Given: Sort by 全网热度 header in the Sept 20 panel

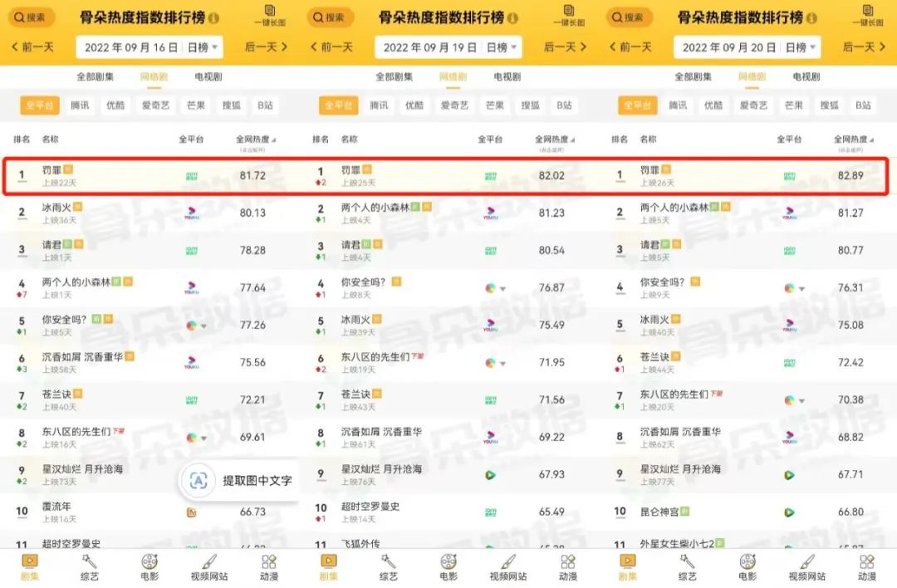Looking at the screenshot, I should pyautogui.click(x=853, y=139).
